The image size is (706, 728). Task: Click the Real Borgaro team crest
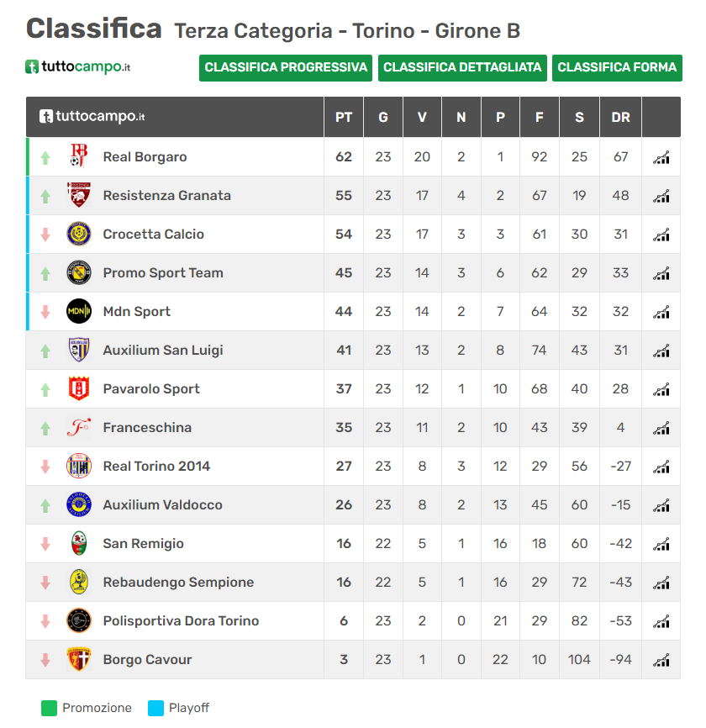point(79,157)
